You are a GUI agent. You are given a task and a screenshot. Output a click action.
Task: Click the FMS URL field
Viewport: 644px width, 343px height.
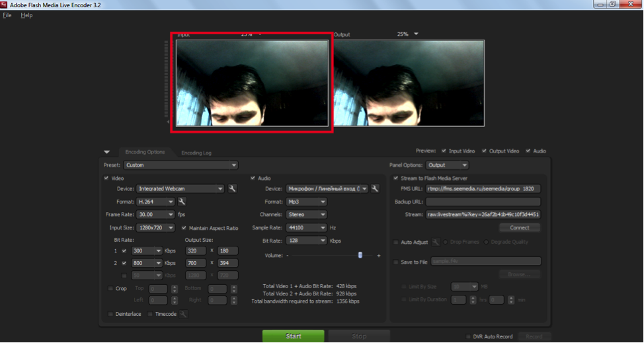(x=483, y=189)
